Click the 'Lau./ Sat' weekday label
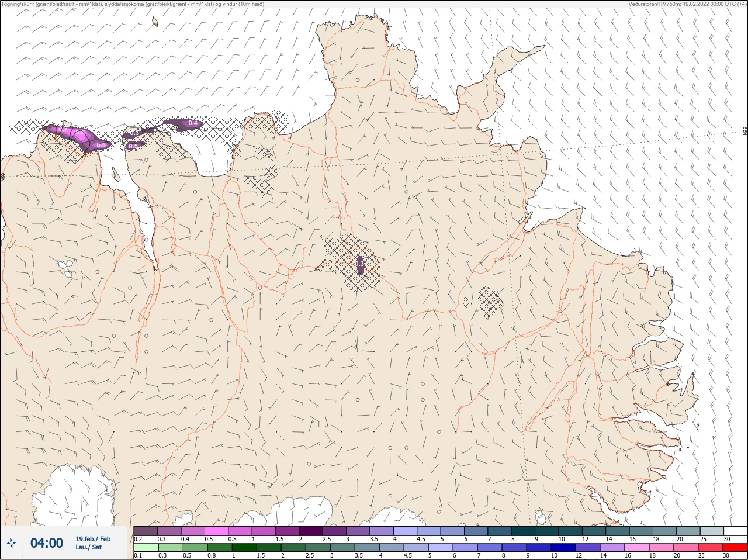Screen dimensions: 748x560 (x=88, y=547)
